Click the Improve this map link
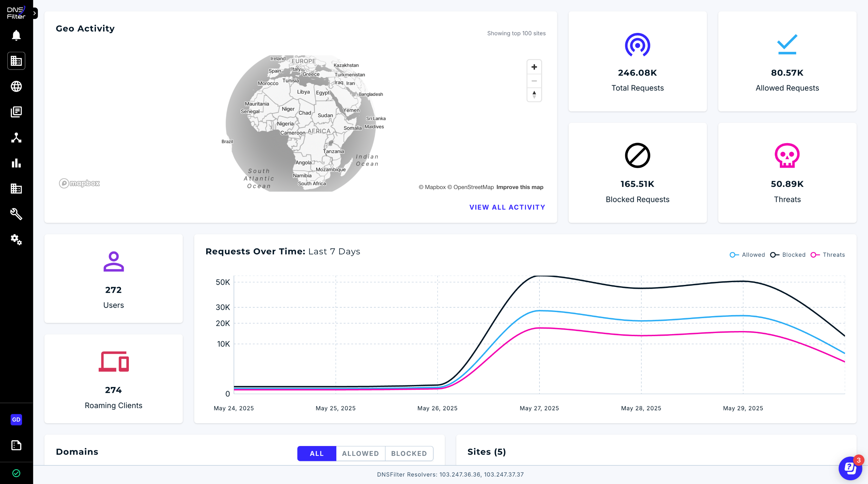The width and height of the screenshot is (868, 484). point(520,187)
